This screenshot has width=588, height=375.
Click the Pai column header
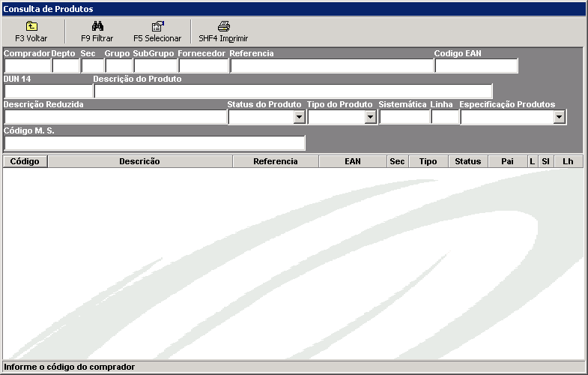click(x=507, y=161)
